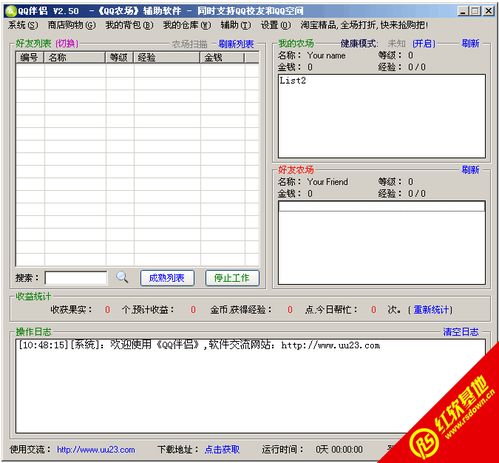Sort by the 编号 column header

pyautogui.click(x=30, y=58)
